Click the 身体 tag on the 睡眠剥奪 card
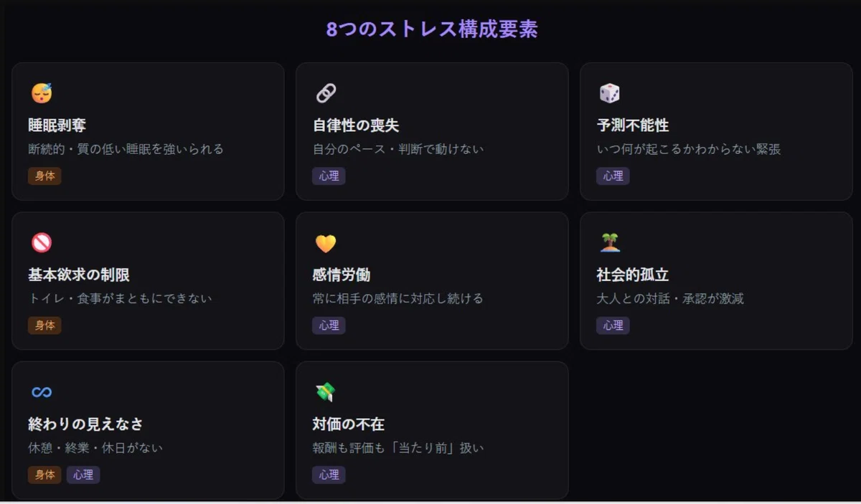Viewport: 861px width, 504px height. click(x=44, y=176)
